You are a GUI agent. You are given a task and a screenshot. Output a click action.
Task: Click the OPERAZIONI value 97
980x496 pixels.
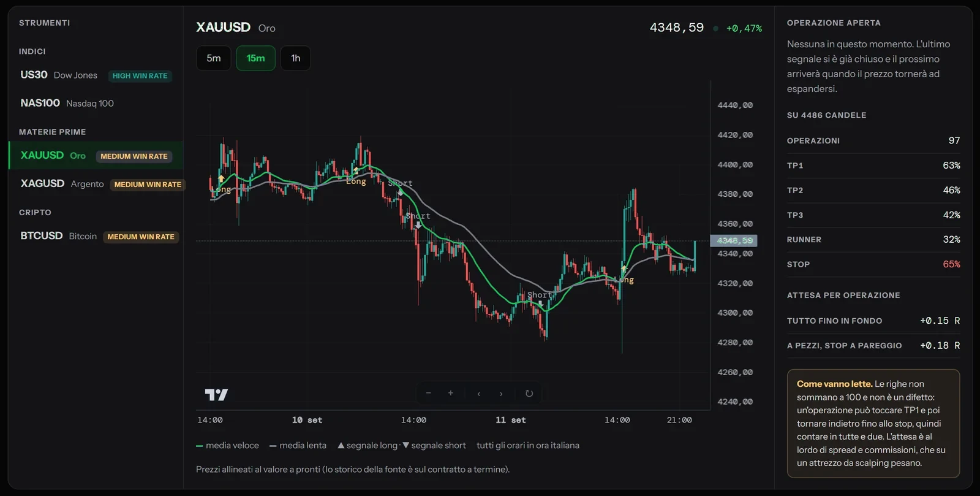[x=954, y=140]
